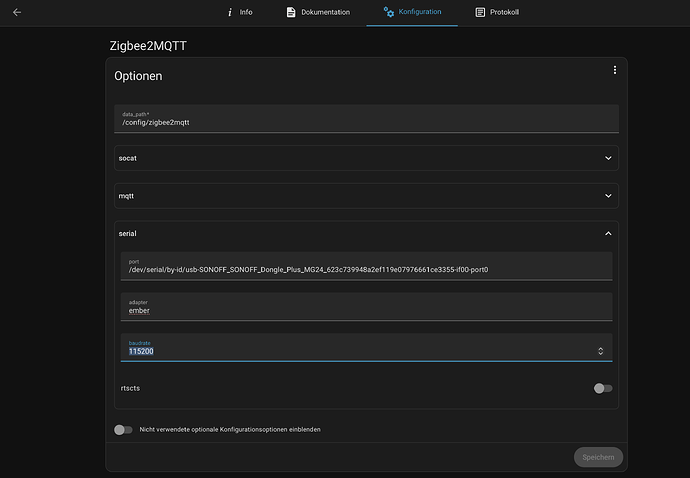This screenshot has height=478, width=690.
Task: Expand the socat section
Action: pyautogui.click(x=366, y=158)
